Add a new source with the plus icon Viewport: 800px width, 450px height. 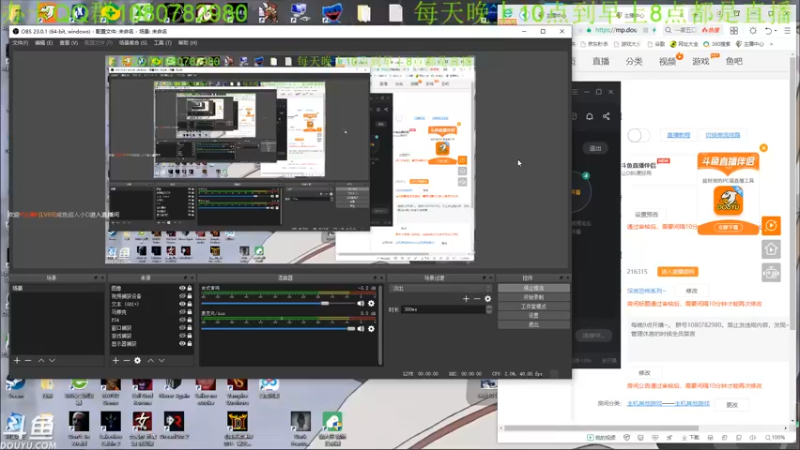(x=115, y=360)
